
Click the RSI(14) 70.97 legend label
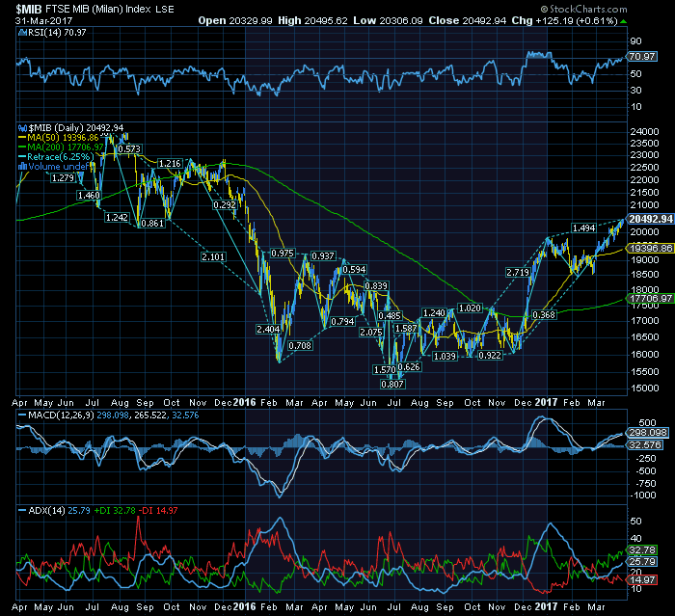click(x=57, y=32)
